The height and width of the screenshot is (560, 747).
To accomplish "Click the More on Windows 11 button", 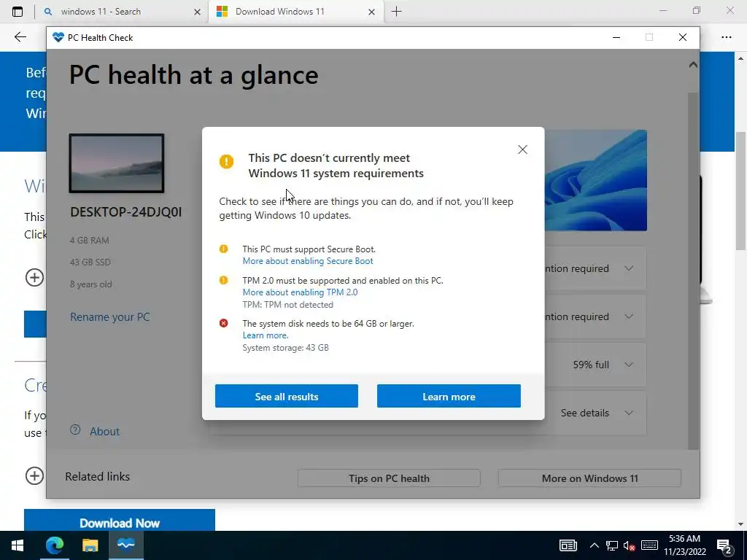I will (x=589, y=478).
